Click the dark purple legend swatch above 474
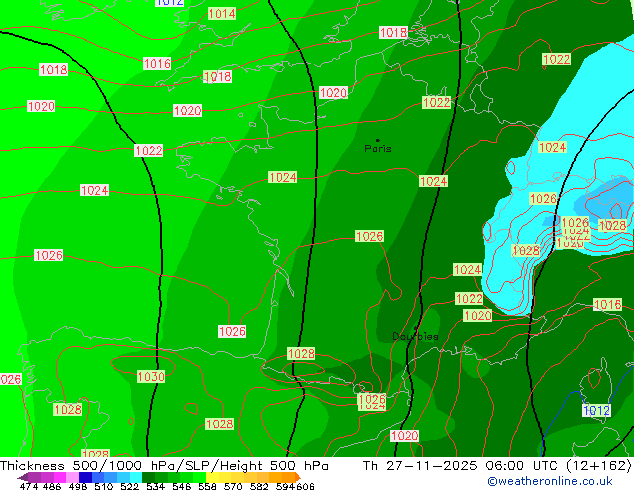 tap(34, 477)
